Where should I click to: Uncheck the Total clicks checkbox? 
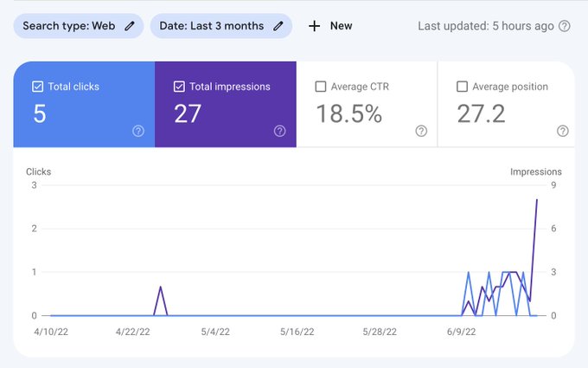click(37, 87)
